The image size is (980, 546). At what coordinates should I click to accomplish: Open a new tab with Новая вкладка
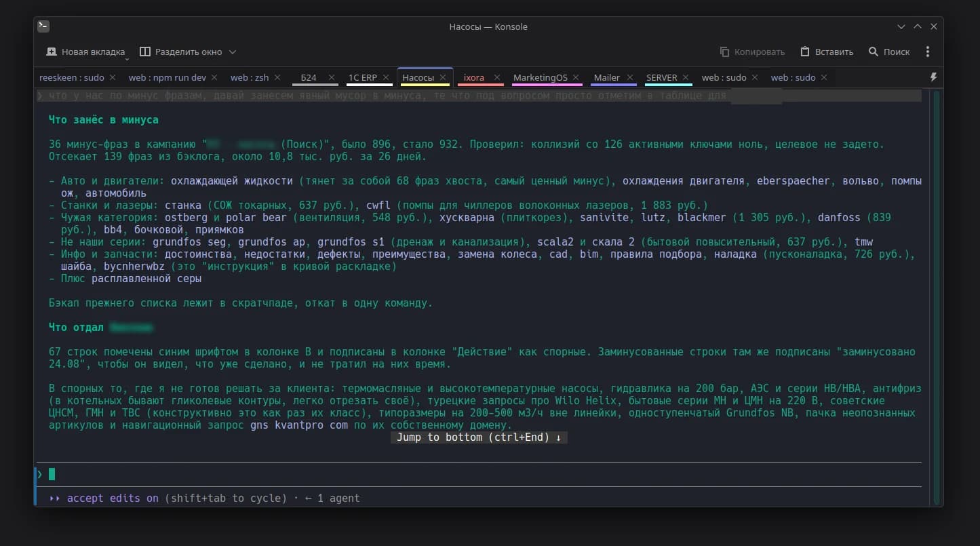85,52
